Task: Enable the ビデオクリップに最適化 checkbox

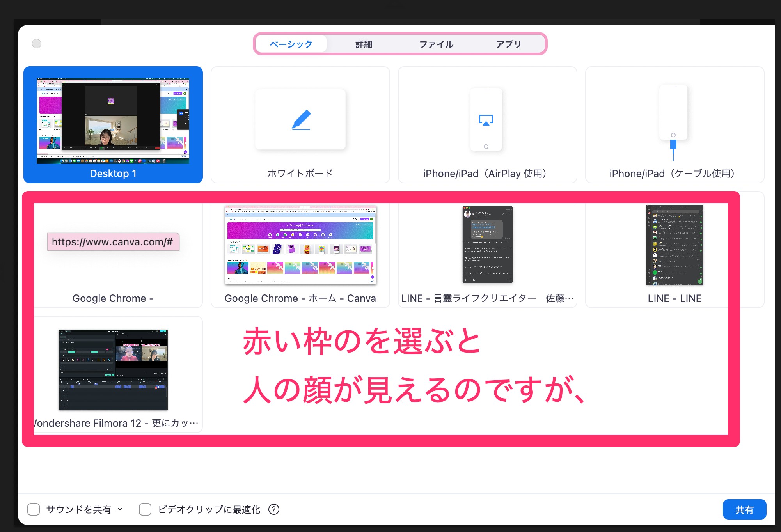Action: (x=145, y=509)
